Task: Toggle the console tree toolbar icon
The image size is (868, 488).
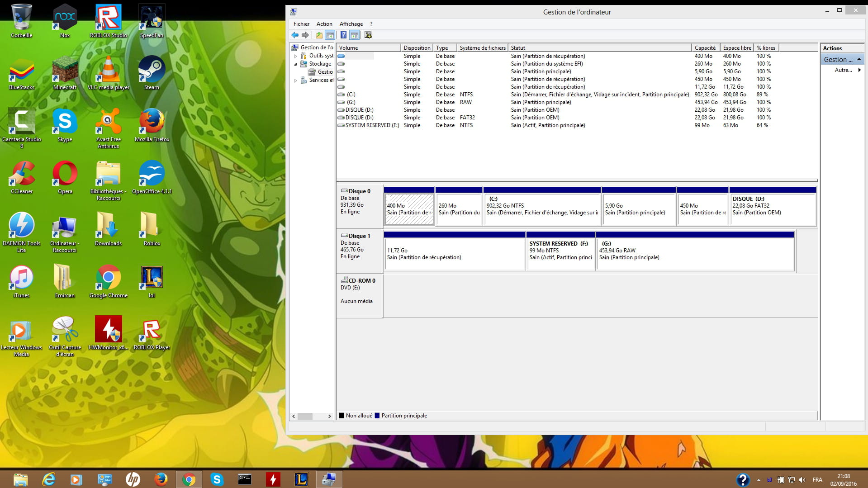Action: pos(330,35)
